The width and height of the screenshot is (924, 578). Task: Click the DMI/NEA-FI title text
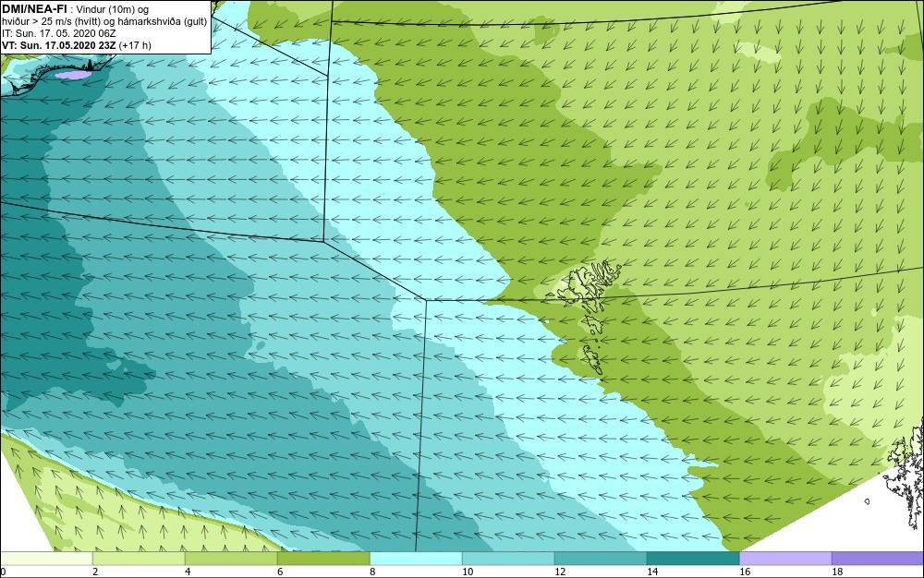[x=34, y=8]
